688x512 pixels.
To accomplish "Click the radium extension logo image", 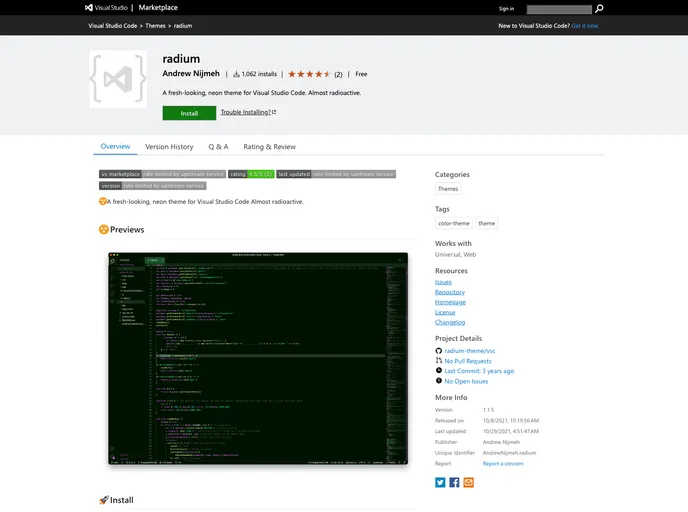I will [118, 79].
